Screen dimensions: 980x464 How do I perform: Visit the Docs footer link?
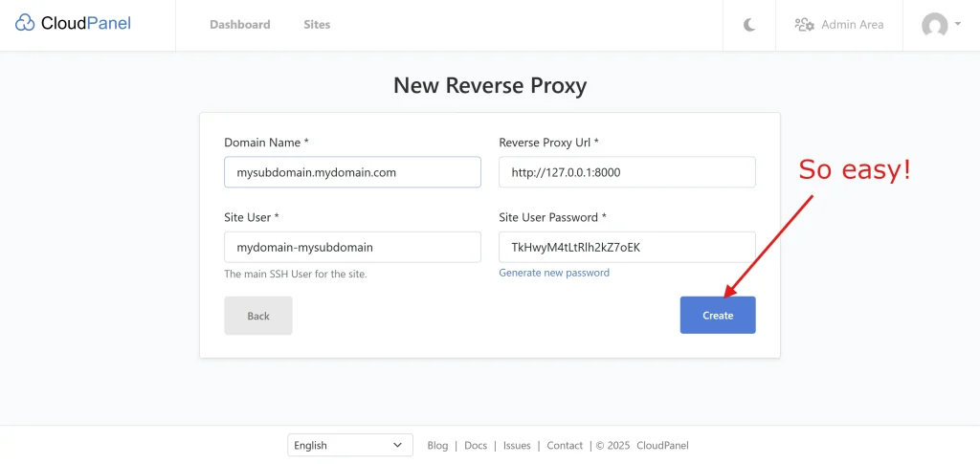point(476,446)
